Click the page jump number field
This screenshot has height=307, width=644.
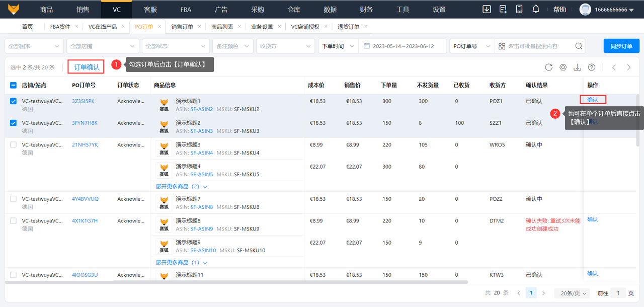coord(618,293)
